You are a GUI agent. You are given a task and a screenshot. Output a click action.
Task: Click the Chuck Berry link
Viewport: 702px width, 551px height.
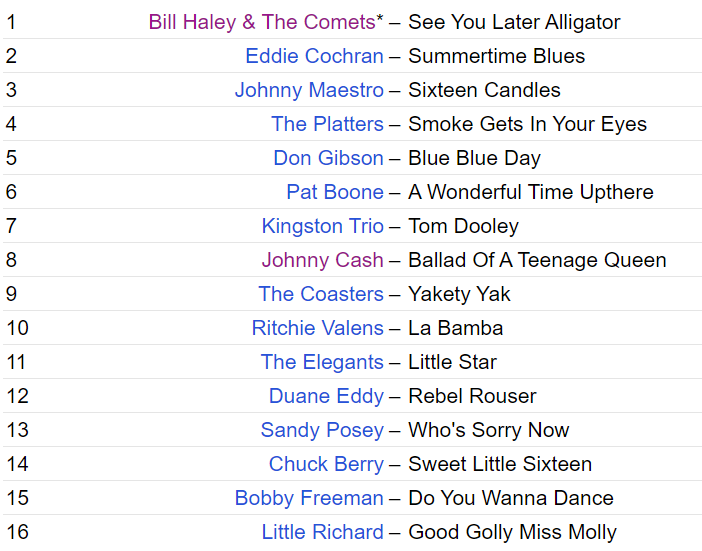click(x=326, y=464)
